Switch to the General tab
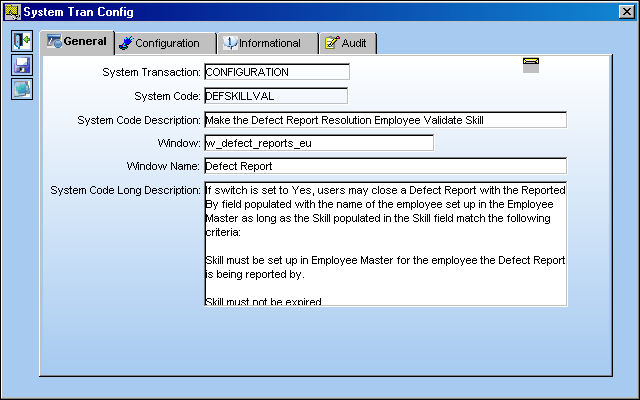The height and width of the screenshot is (400, 640). click(77, 42)
